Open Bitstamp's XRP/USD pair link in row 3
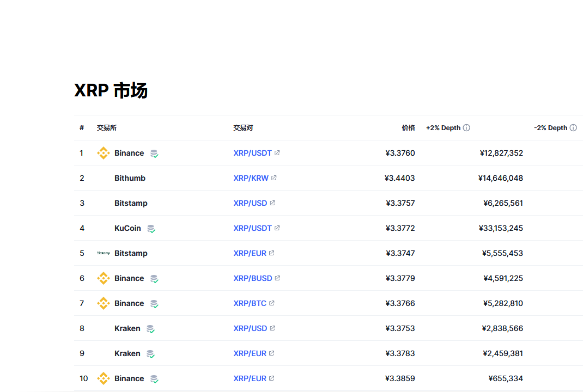This screenshot has width=583, height=392. (250, 203)
